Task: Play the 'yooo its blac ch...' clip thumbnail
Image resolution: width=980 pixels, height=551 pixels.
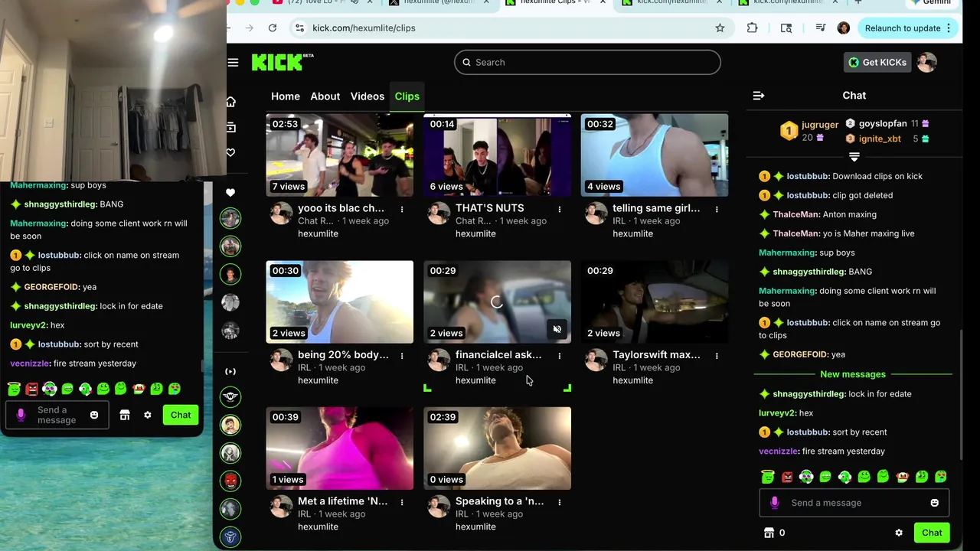Action: 340,155
